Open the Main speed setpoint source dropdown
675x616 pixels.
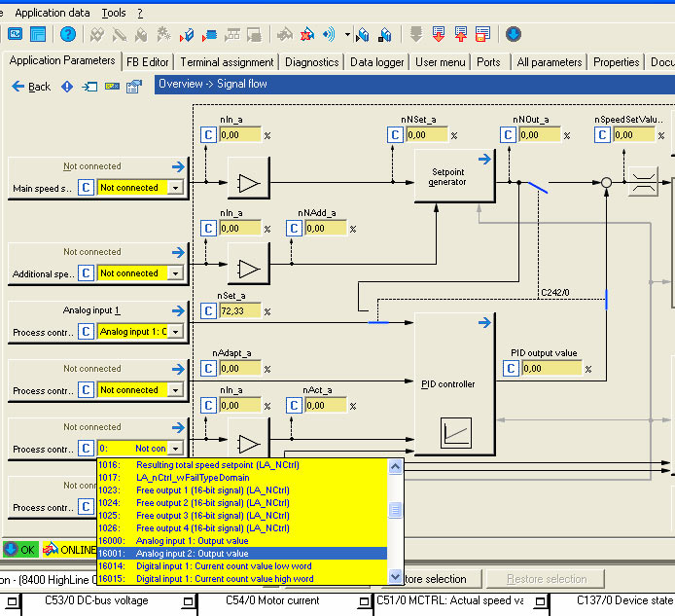pyautogui.click(x=175, y=188)
